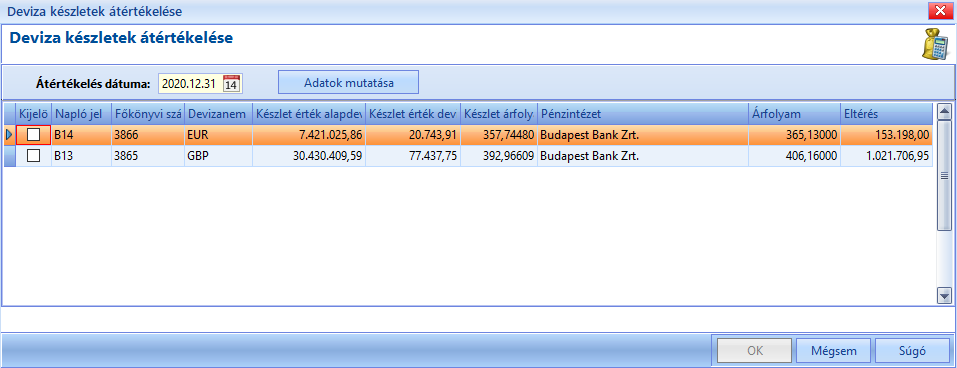Sort by the Napló jel column header
957x368 pixels.
(x=81, y=114)
